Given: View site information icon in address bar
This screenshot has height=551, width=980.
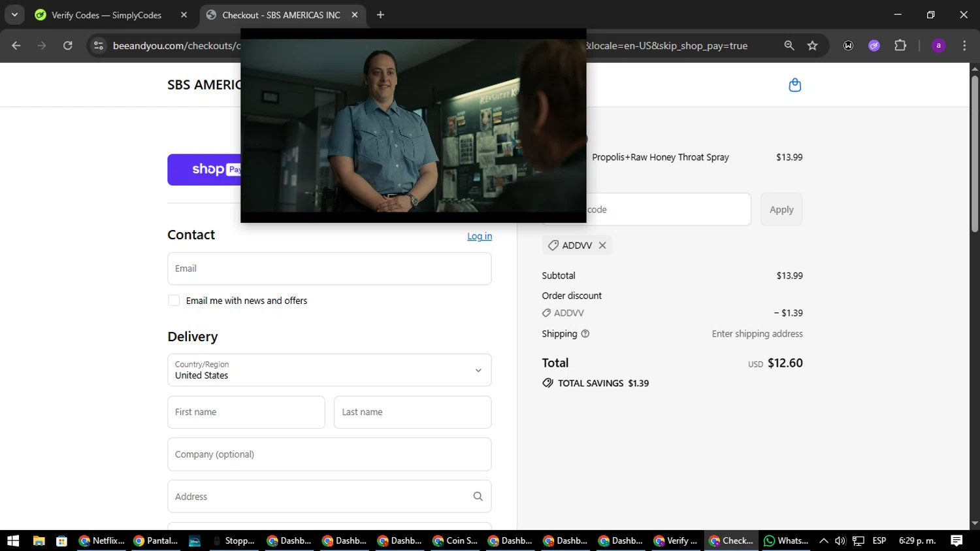Looking at the screenshot, I should 99,46.
